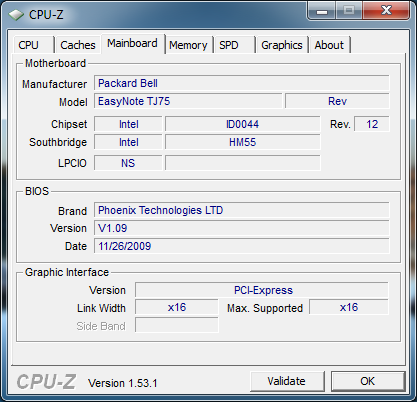Image resolution: width=417 pixels, height=402 pixels.
Task: Click the Southbridge HM55 field
Action: [x=243, y=142]
